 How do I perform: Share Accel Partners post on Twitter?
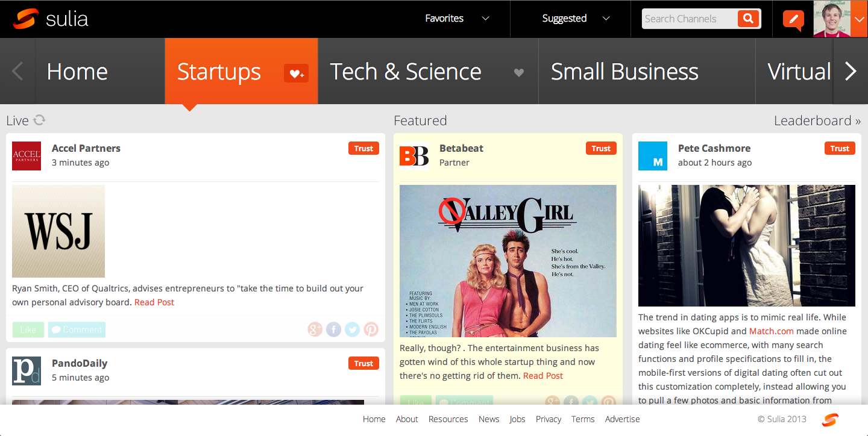pos(353,329)
